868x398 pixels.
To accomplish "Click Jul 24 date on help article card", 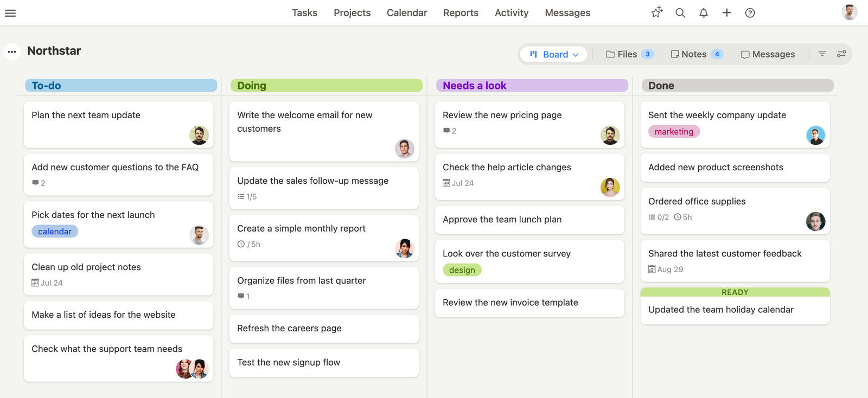I will (x=458, y=183).
